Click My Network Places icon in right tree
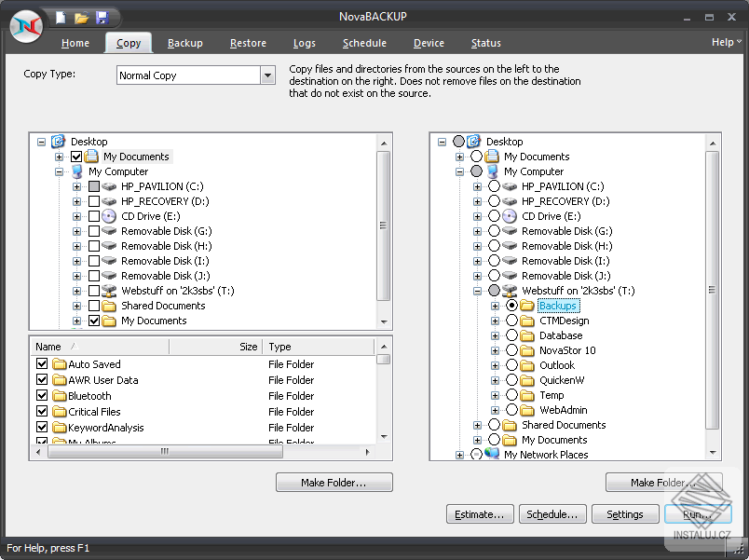The height and width of the screenshot is (560, 749). coord(492,453)
